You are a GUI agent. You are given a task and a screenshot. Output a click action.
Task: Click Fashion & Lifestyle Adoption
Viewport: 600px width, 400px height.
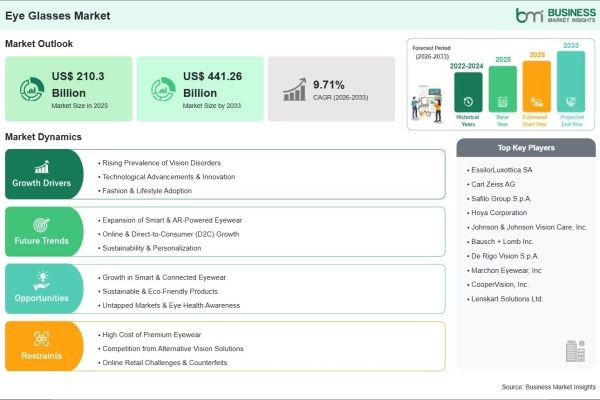(147, 191)
